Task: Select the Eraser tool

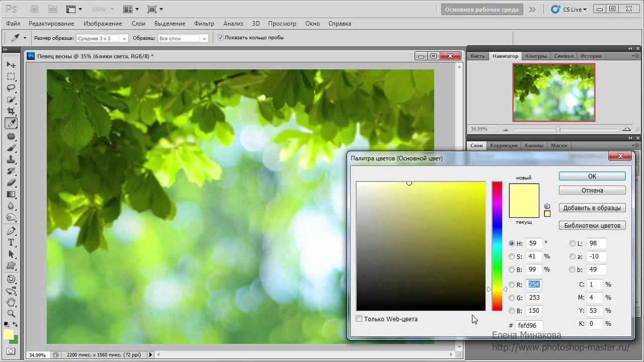Action: pyautogui.click(x=11, y=183)
